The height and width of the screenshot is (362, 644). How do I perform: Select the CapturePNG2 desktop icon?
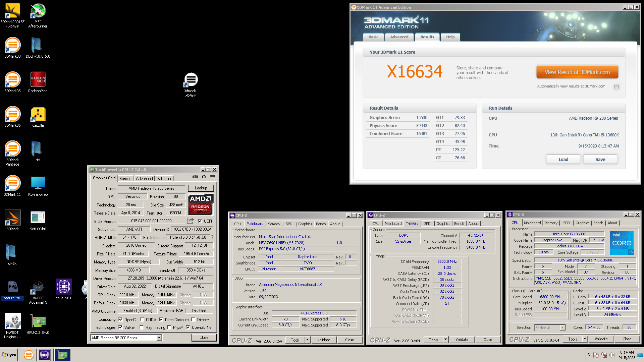coord(12,290)
